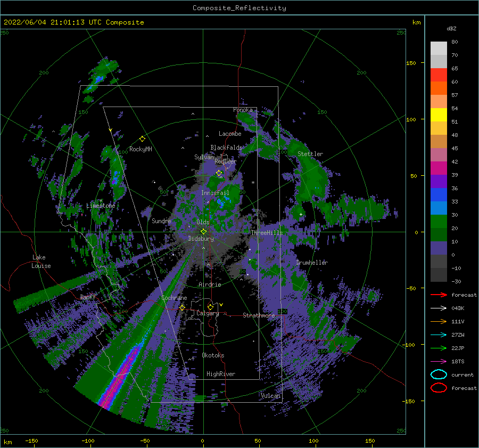This screenshot has height=448, width=479.
Task: Click the Lake Louise label
Action: click(41, 262)
